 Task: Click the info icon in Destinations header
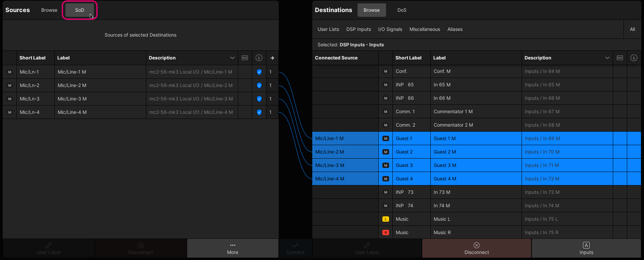coord(634,58)
